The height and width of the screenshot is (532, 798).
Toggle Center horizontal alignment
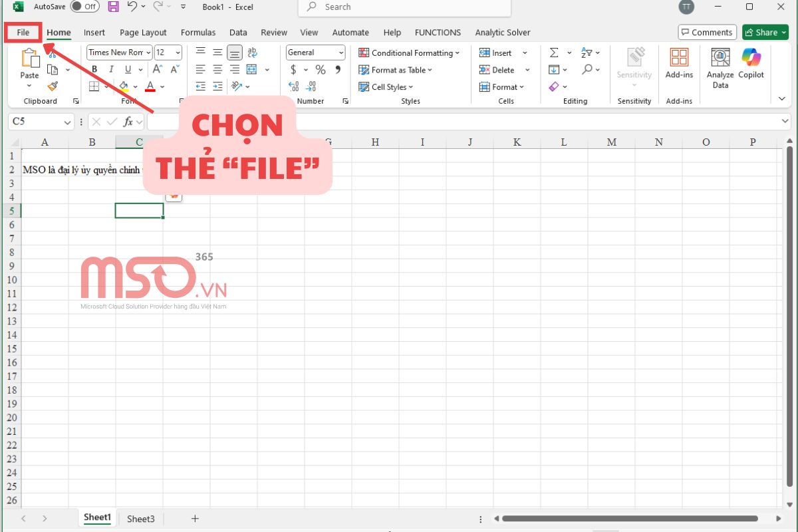coord(217,69)
